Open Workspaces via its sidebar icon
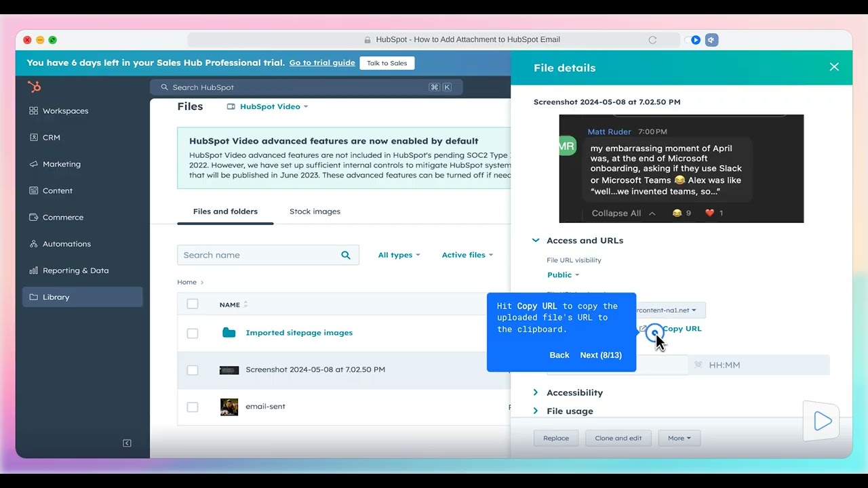Screen dimensions: 868x488 click(x=33, y=110)
